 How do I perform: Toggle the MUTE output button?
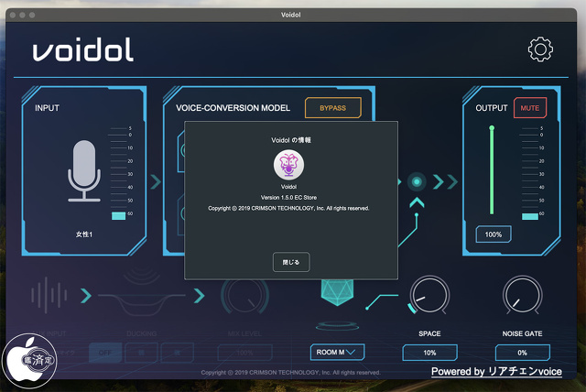coord(530,108)
